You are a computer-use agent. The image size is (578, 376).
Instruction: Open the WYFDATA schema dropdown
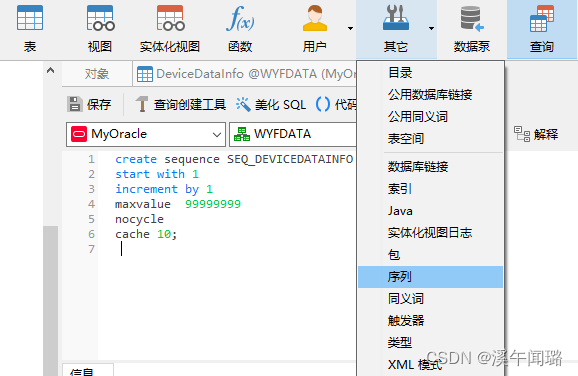coord(293,134)
